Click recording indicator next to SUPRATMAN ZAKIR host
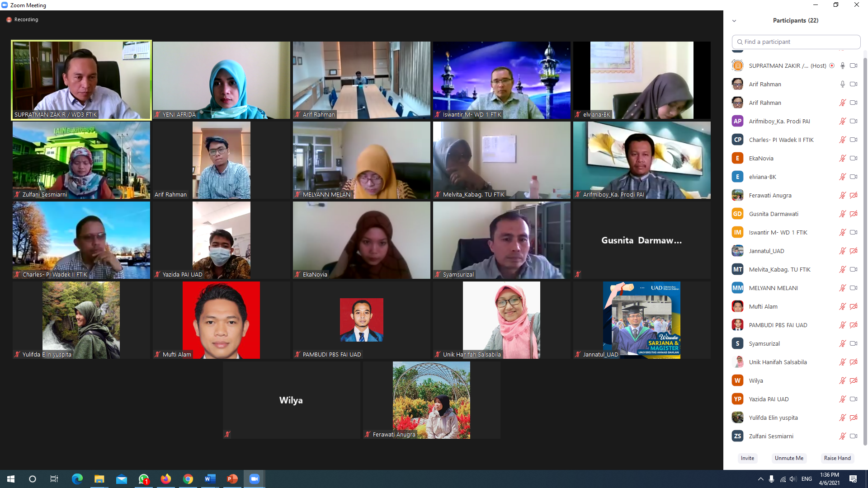The image size is (868, 488). [832, 66]
